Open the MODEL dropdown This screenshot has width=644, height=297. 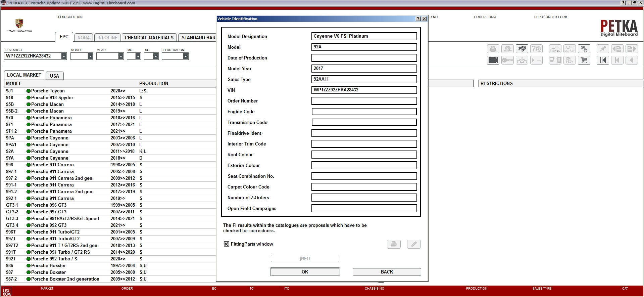point(90,56)
